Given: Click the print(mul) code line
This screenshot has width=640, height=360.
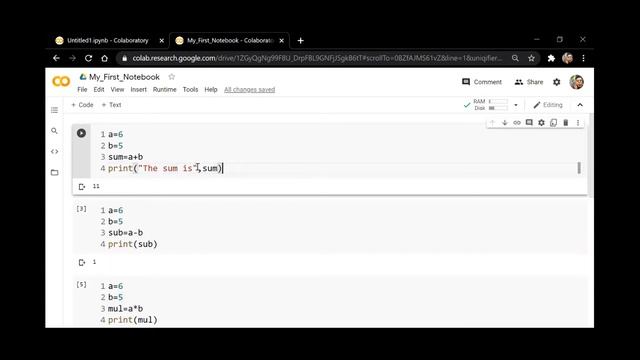Looking at the screenshot, I should [x=133, y=320].
